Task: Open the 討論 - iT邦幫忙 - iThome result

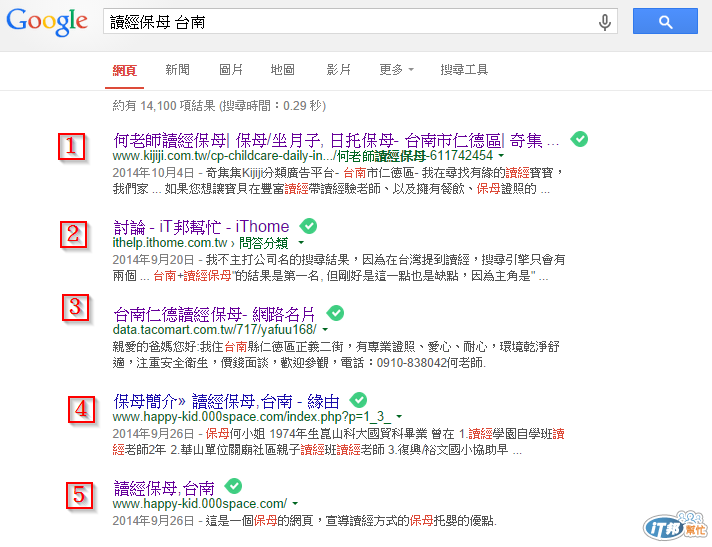Action: 201,227
